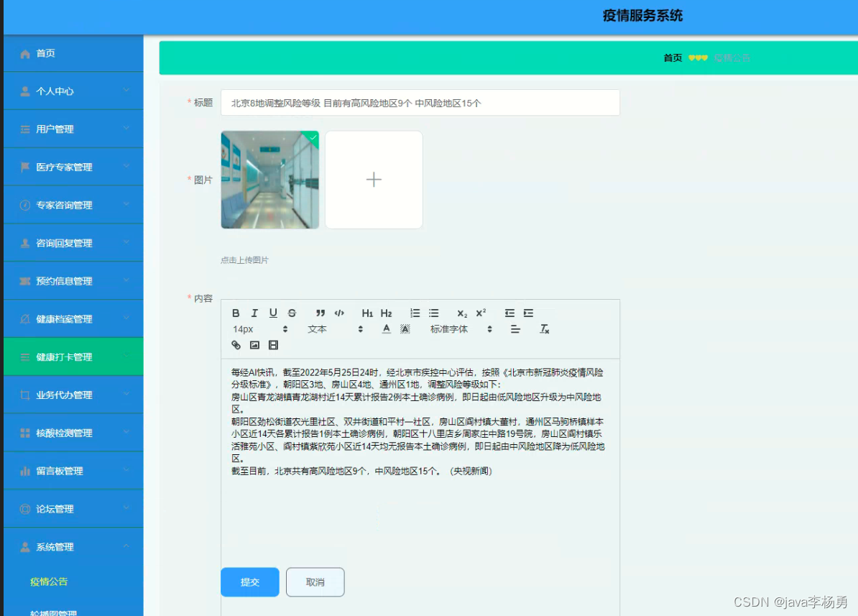
Task: Decrease text indent in editor
Action: (x=509, y=313)
